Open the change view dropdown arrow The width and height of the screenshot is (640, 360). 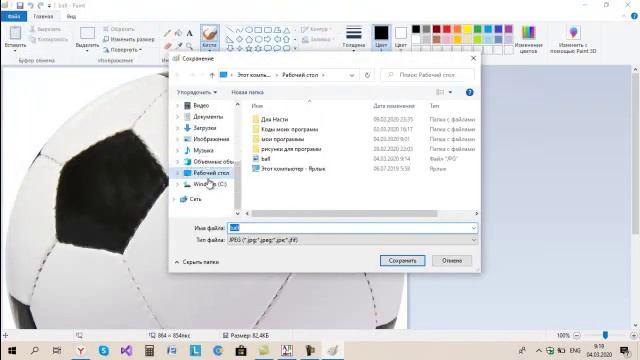tap(450, 92)
